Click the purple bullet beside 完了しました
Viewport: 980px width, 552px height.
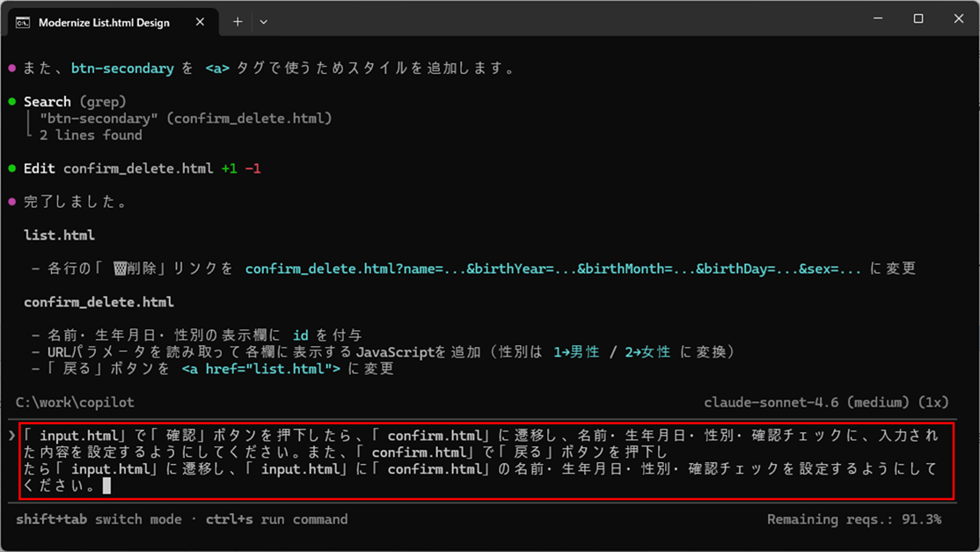click(12, 202)
